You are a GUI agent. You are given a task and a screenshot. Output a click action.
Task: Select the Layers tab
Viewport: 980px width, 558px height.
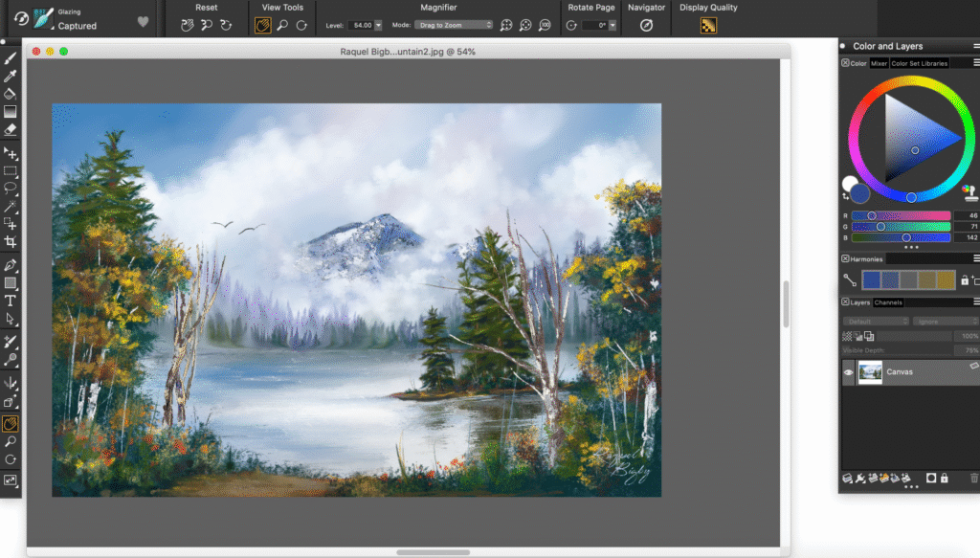point(860,302)
